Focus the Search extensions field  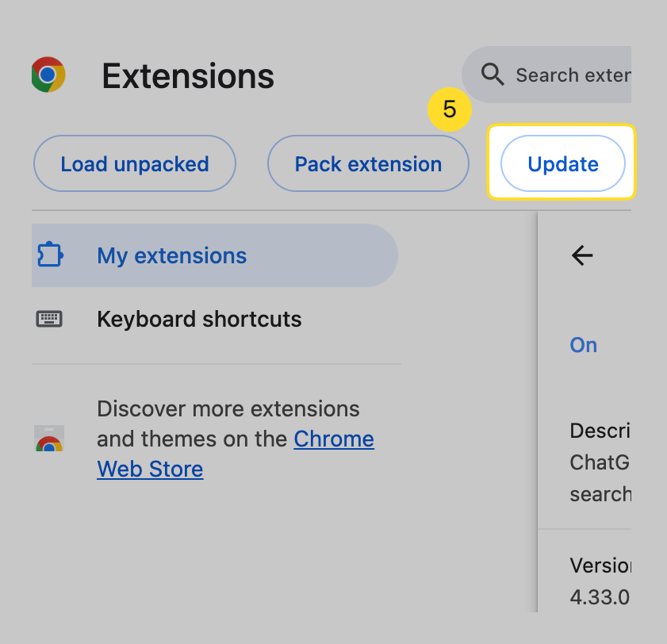[x=573, y=75]
